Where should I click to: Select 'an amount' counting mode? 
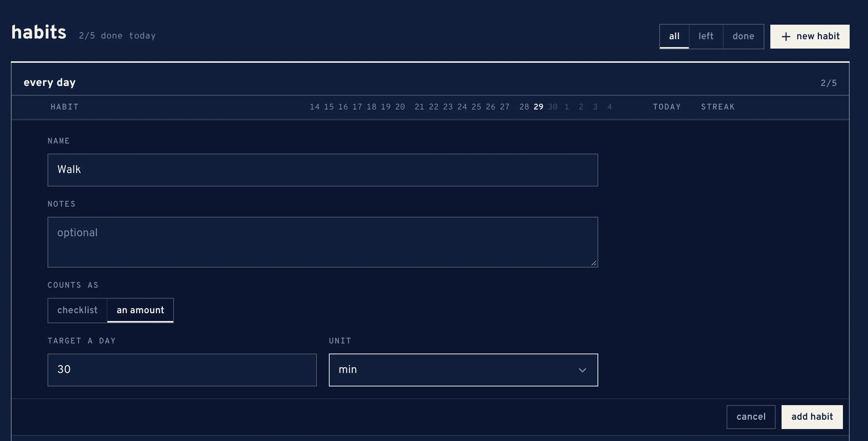click(x=140, y=310)
